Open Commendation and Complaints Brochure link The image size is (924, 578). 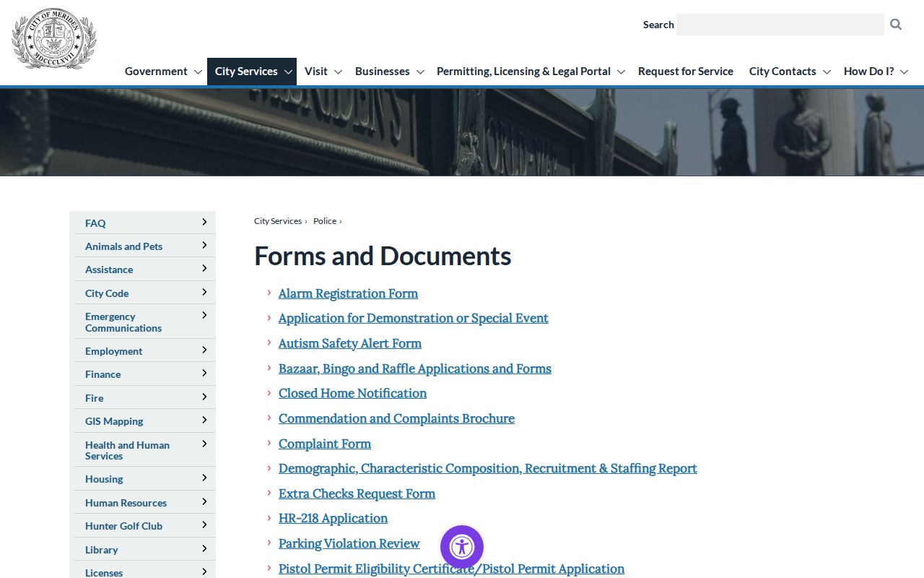pos(396,418)
